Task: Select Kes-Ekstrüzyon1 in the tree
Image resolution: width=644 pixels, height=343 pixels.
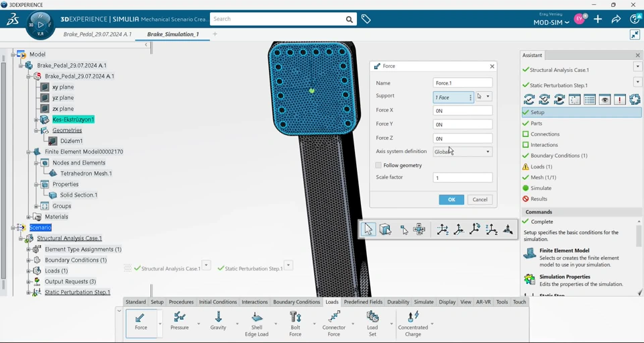Action: pos(73,119)
